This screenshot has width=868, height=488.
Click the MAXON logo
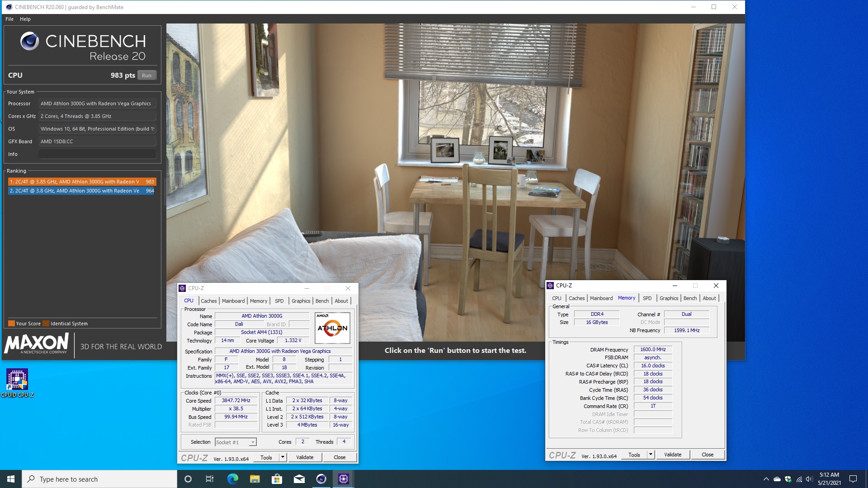pos(37,344)
